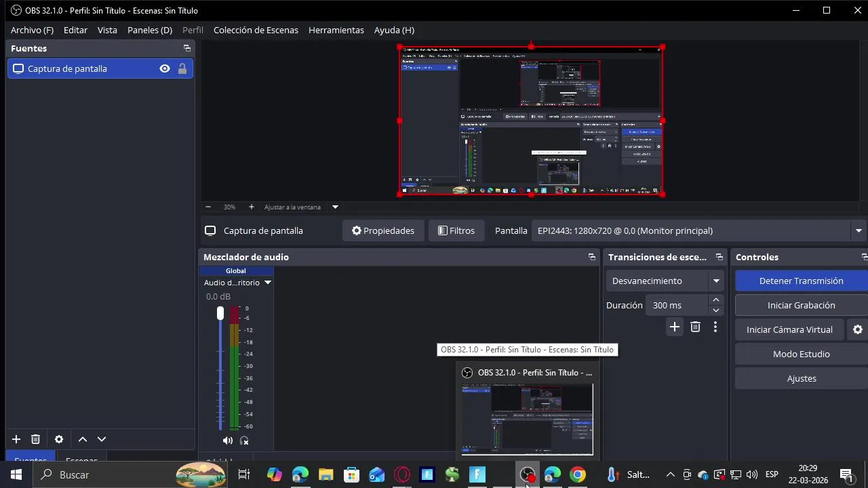Open File Explorer from taskbar
The image size is (868, 488).
326,474
